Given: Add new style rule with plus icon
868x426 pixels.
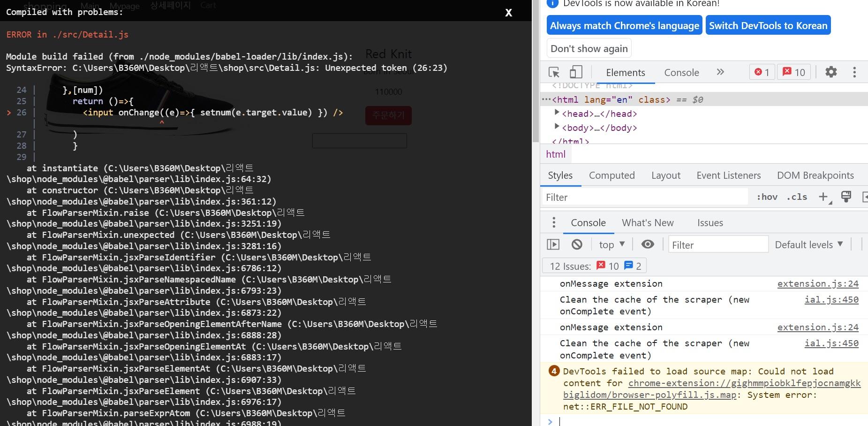Looking at the screenshot, I should coord(824,197).
